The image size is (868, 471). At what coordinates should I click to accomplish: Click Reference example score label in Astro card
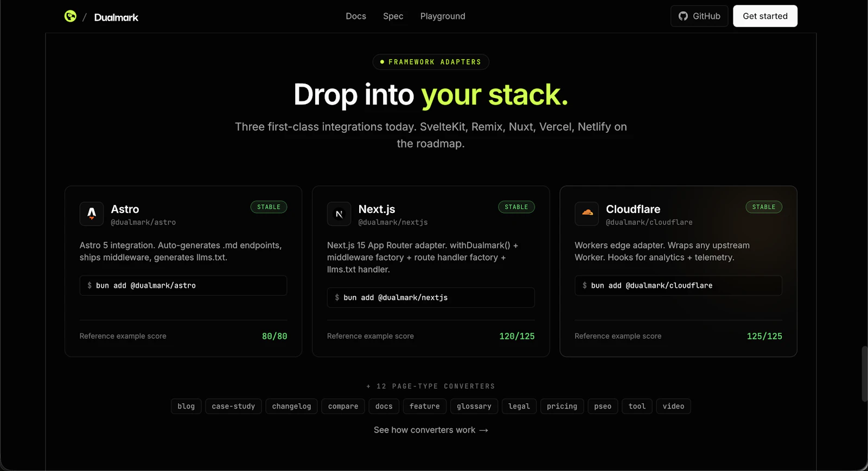pos(123,336)
